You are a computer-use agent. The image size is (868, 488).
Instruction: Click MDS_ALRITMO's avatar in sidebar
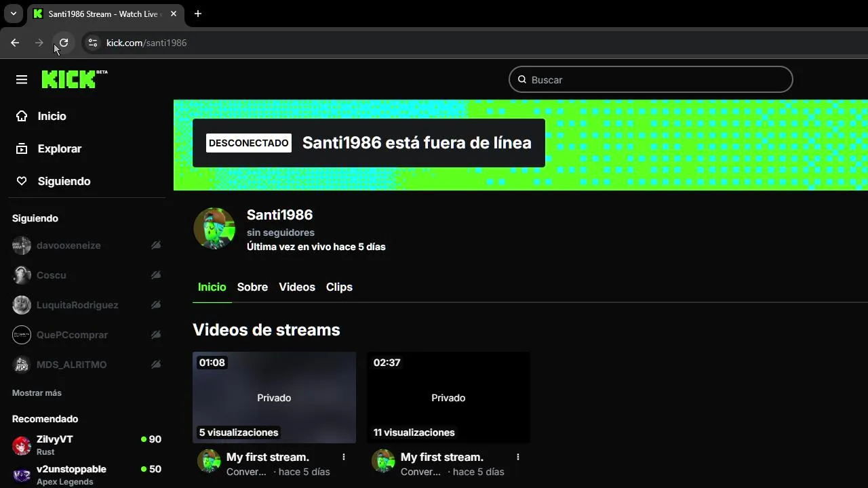(x=22, y=365)
